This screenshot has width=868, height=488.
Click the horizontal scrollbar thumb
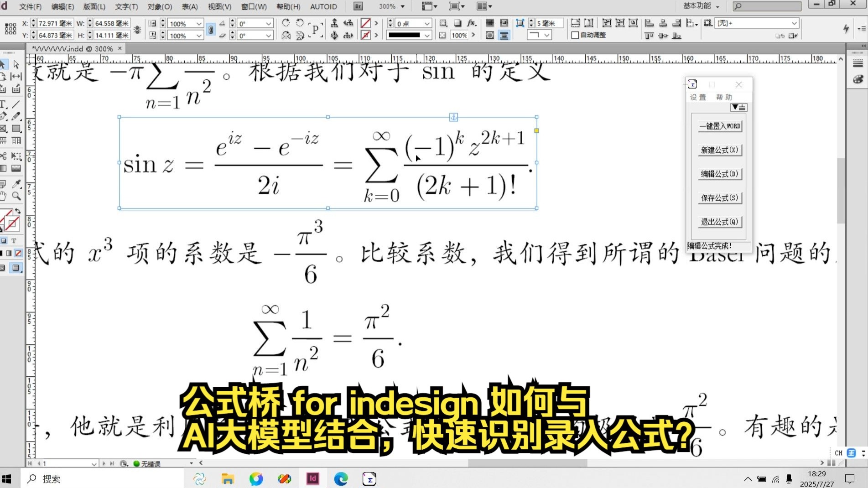click(528, 463)
